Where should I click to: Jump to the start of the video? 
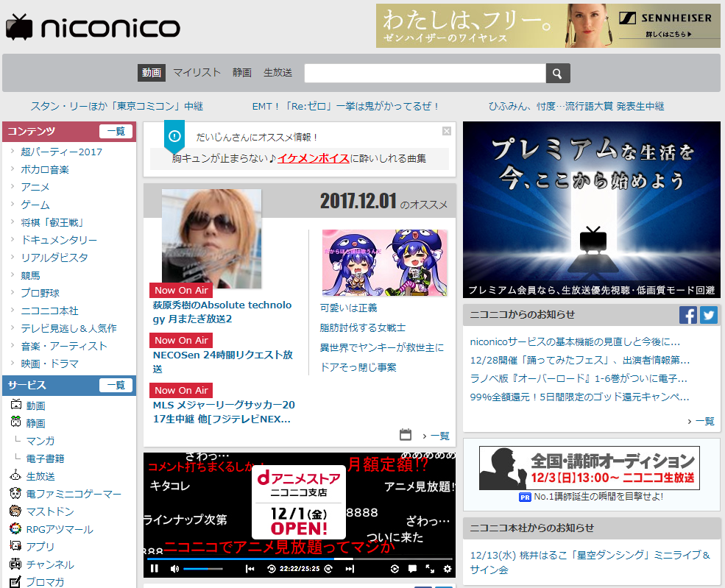point(250,569)
